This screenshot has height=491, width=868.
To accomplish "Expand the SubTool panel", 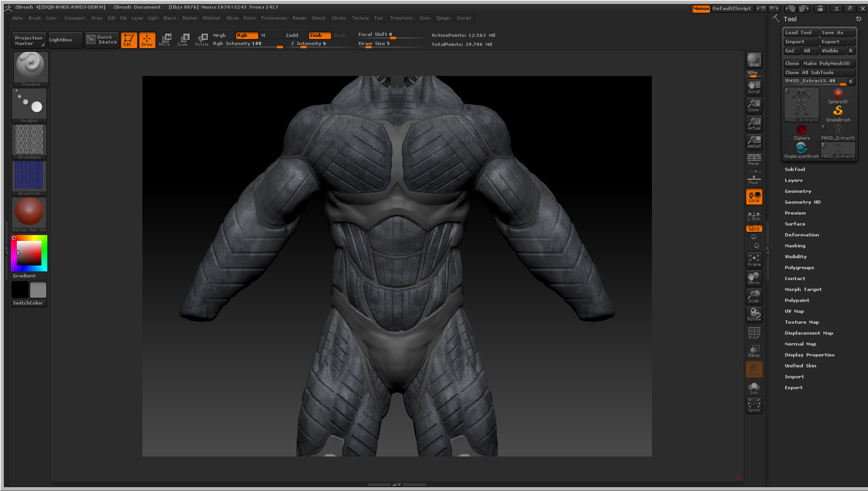I will 795,169.
